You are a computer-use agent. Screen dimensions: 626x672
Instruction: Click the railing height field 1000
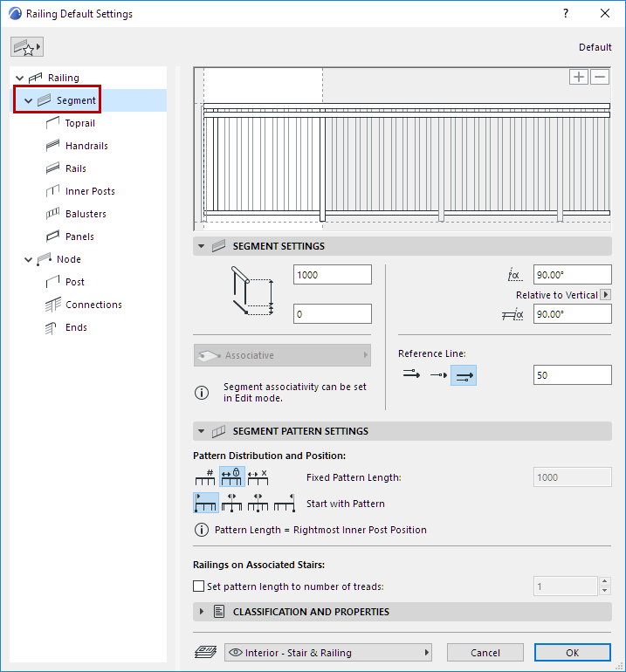(333, 275)
